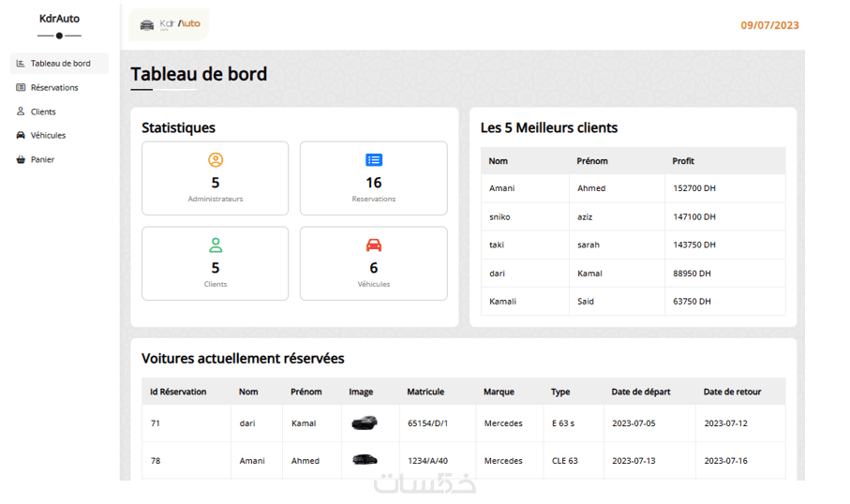Screen dimensions: 850x504
Task: Click return date 2023-07-12
Action: tap(726, 423)
